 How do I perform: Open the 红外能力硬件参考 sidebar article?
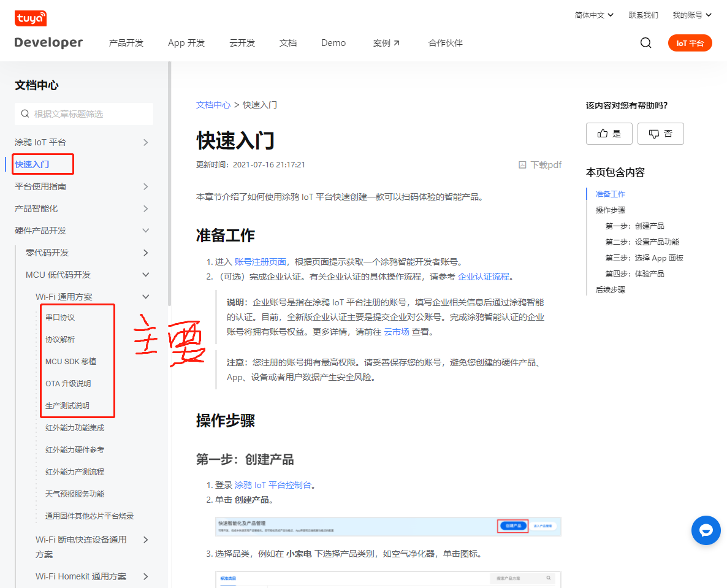tap(75, 450)
